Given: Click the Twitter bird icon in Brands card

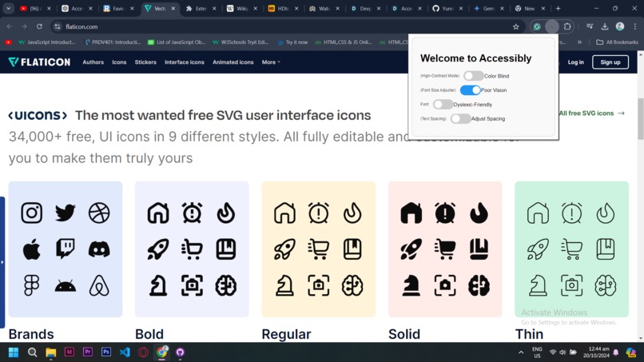Looking at the screenshot, I should 66,213.
